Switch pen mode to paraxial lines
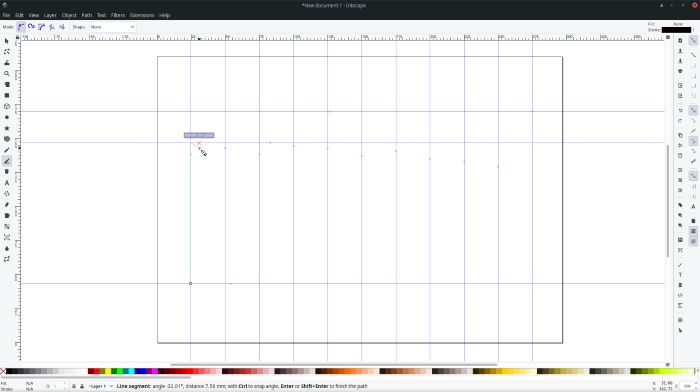Viewport: 700px width, 392px height. tap(62, 27)
